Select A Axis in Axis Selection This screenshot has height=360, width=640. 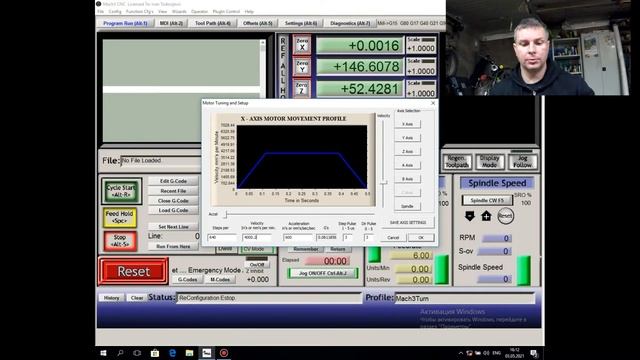click(x=407, y=165)
